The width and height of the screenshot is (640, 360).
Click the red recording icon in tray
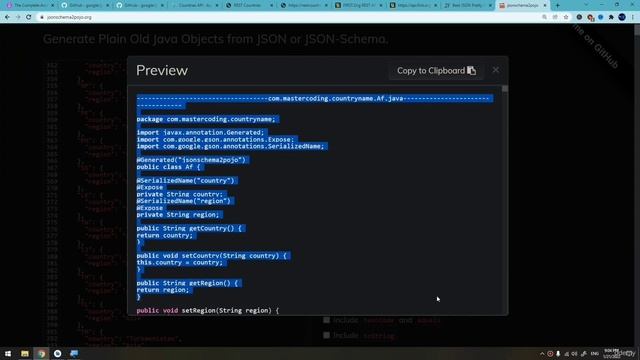point(550,354)
